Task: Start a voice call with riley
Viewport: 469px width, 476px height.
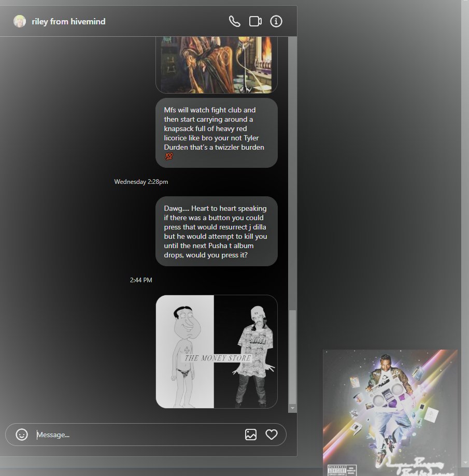Action: tap(234, 22)
